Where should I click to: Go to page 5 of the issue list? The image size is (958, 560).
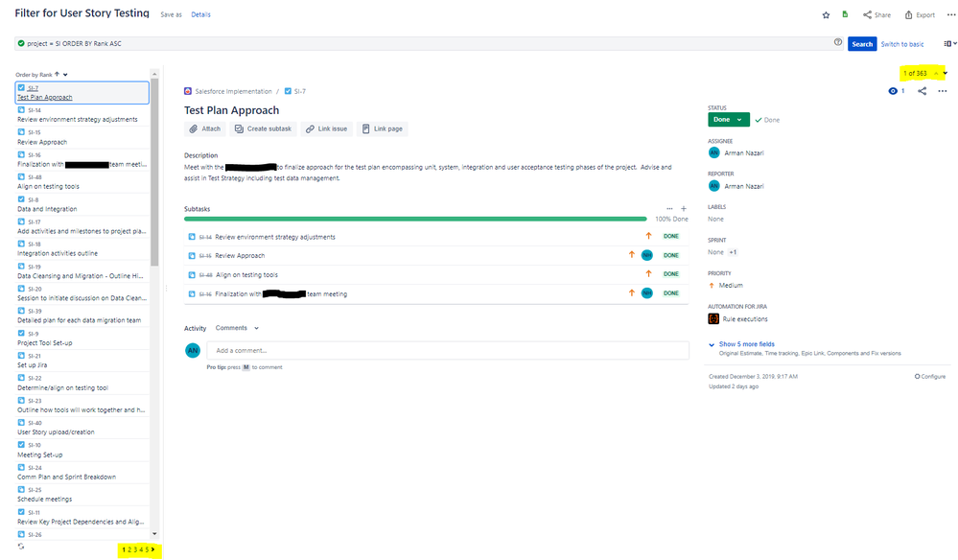click(147, 549)
